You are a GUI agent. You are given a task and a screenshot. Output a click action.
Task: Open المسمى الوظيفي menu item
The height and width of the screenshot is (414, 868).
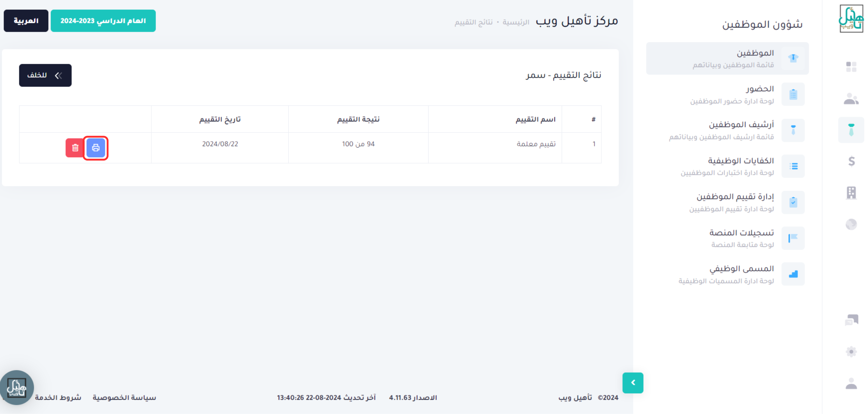(727, 274)
